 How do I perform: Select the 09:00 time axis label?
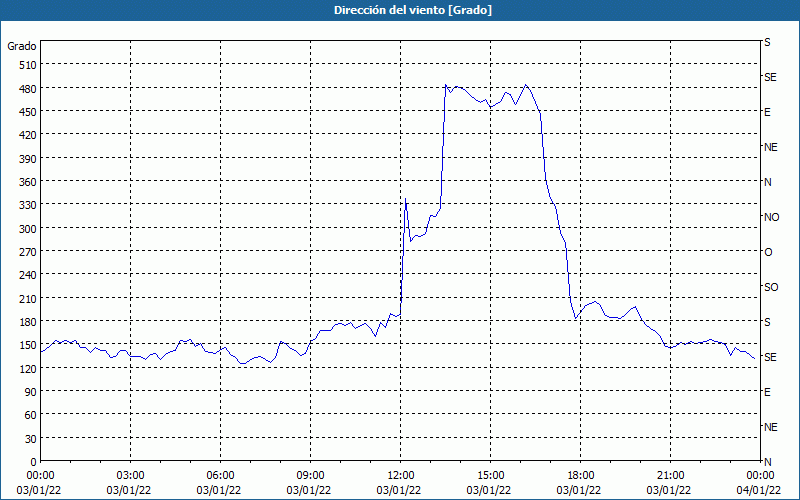click(x=310, y=476)
